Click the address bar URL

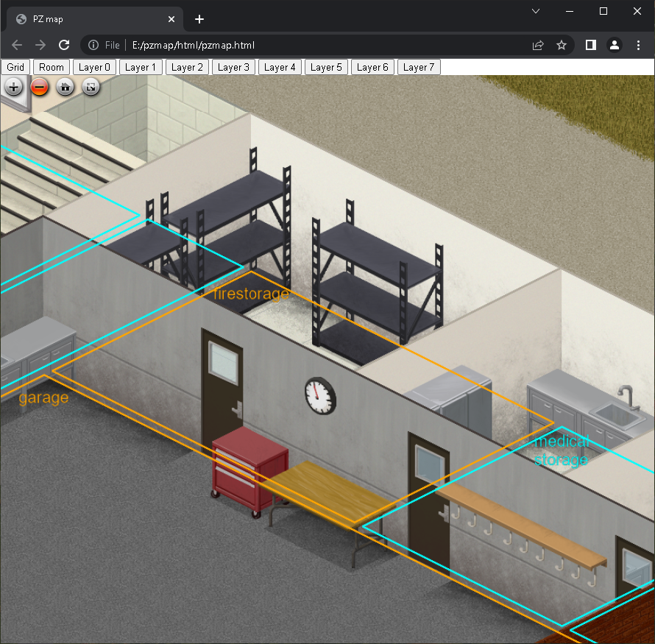pyautogui.click(x=194, y=45)
